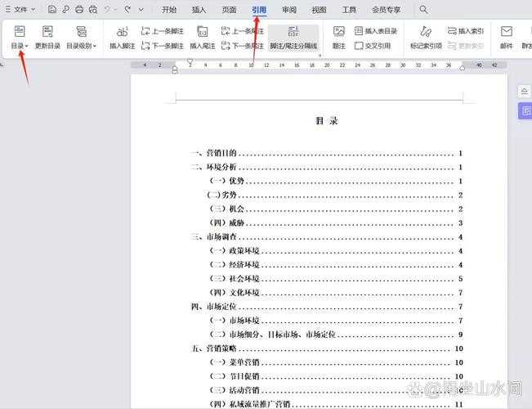Select the 引用 tab
This screenshot has height=409, width=532.
[x=260, y=10]
